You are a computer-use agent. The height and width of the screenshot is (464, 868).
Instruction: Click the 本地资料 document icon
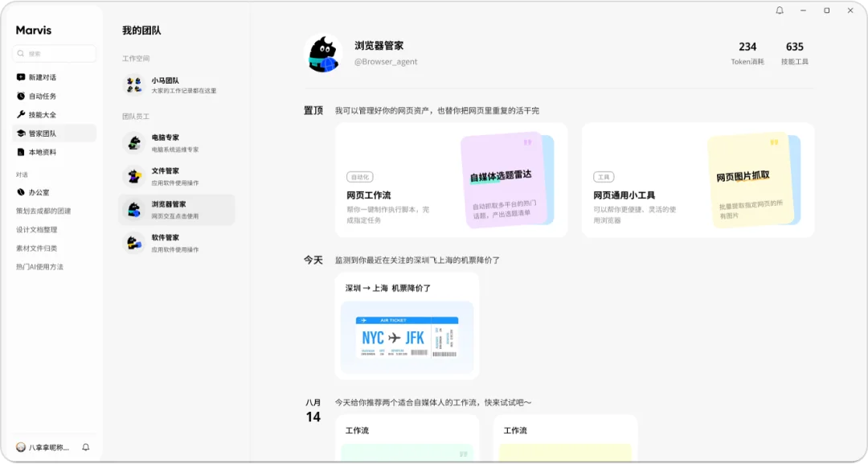click(20, 152)
